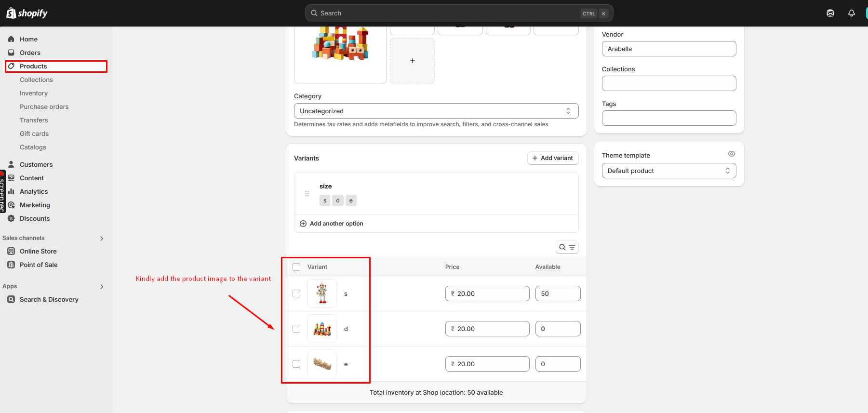
Task: Select the 'd' size value chip
Action: [338, 200]
